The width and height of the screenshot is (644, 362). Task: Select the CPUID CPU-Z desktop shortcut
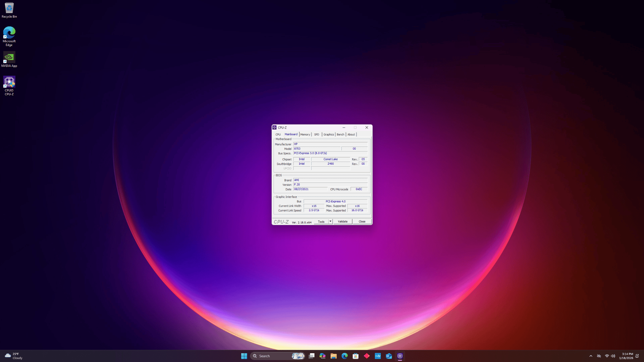tap(9, 85)
